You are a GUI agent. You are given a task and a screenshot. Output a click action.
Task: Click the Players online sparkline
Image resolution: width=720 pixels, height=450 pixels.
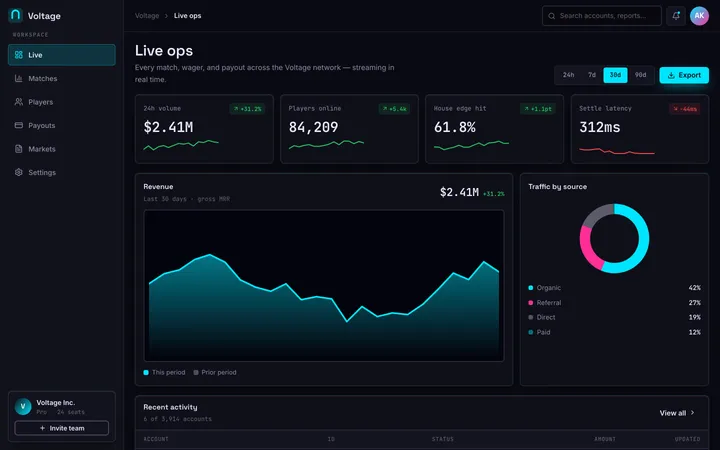[x=326, y=145]
